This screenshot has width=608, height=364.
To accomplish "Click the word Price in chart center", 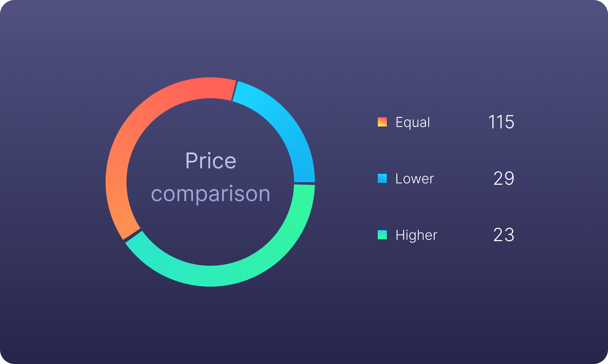I will (x=211, y=161).
